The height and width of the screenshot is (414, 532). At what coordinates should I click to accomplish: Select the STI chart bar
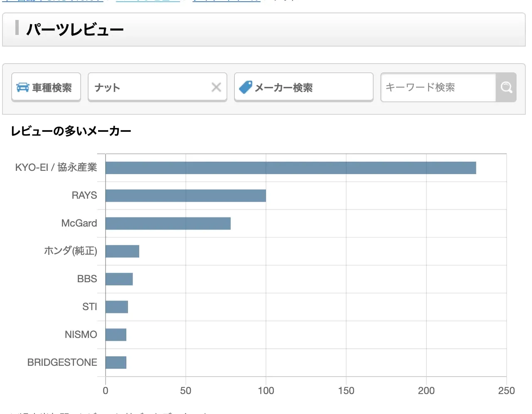click(x=117, y=307)
